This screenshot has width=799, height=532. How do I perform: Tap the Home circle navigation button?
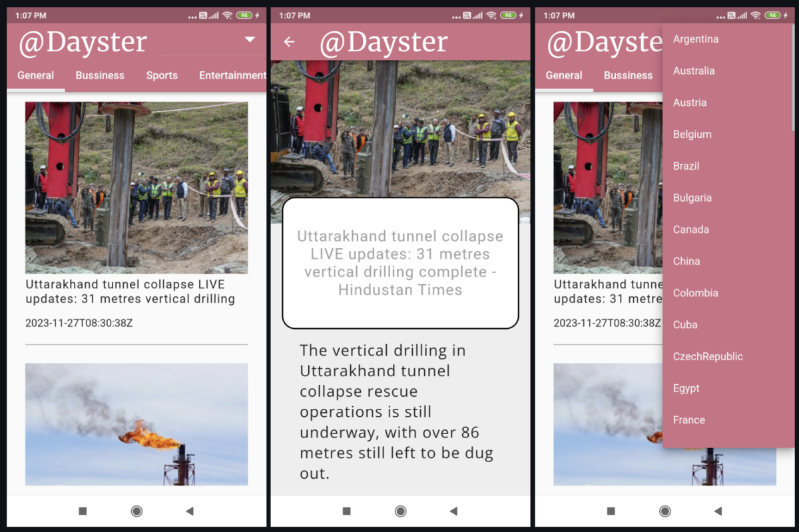tap(136, 511)
